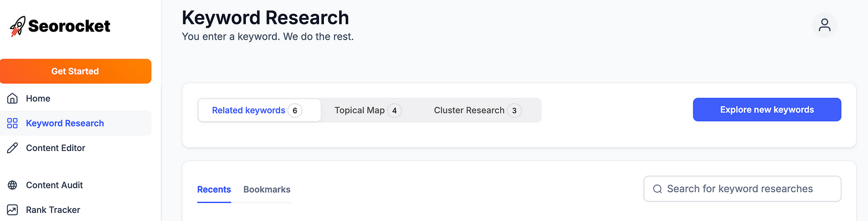The width and height of the screenshot is (868, 221).
Task: Click the Seorocket rocket logo icon
Action: tap(17, 26)
